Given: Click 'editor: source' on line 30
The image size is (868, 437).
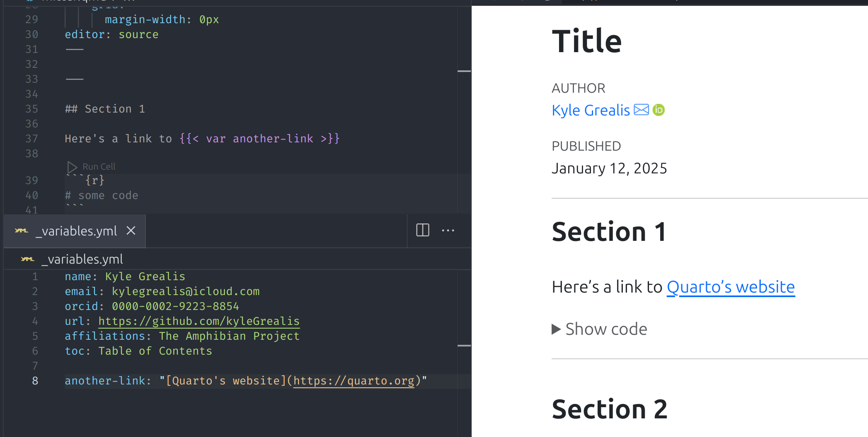Looking at the screenshot, I should pos(111,34).
